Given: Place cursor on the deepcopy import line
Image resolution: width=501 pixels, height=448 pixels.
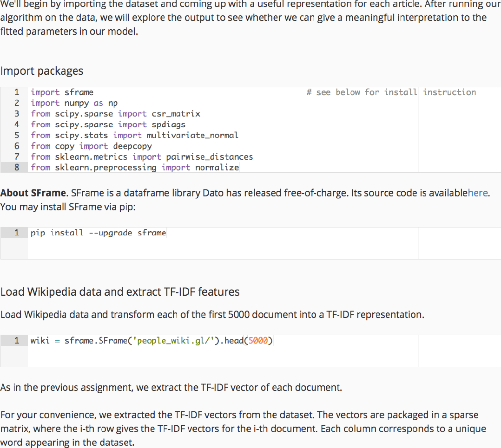Looking at the screenshot, I should (91, 146).
